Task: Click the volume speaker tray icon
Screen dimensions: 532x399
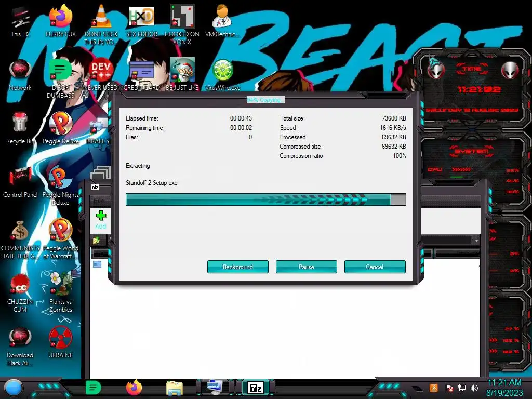Action: point(474,388)
